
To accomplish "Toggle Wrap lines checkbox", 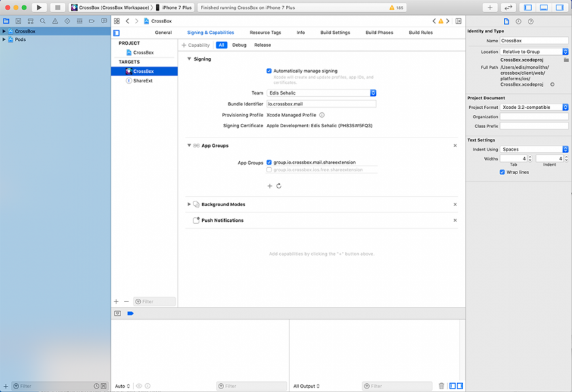I will click(x=503, y=172).
